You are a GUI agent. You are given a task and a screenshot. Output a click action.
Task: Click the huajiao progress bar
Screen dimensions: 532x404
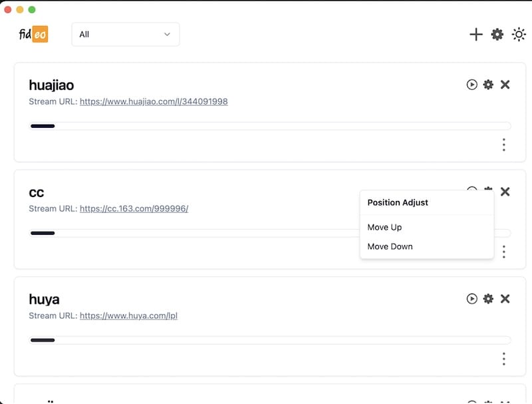[270, 126]
